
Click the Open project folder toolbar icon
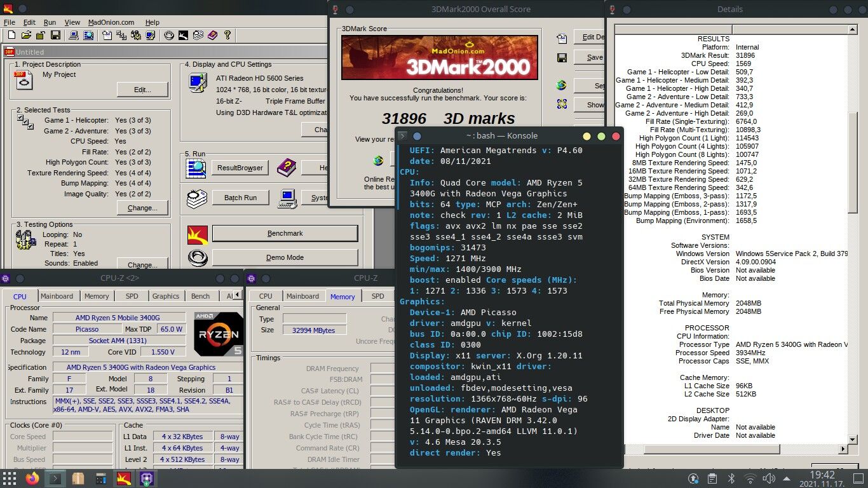(x=26, y=36)
